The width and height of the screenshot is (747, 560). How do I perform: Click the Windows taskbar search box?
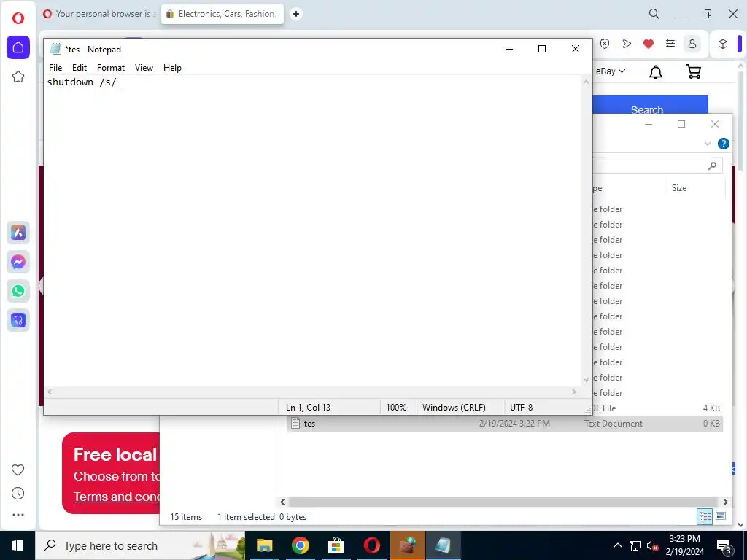(x=141, y=545)
